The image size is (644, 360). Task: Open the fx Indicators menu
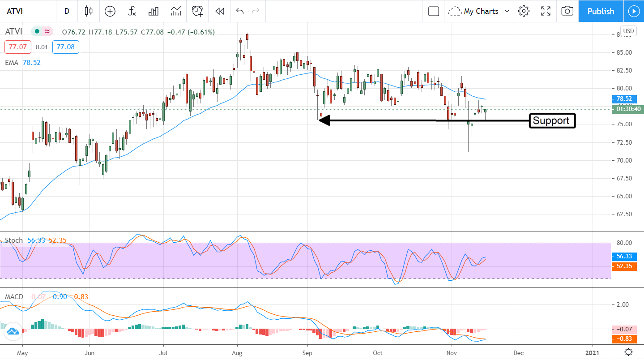tap(132, 11)
